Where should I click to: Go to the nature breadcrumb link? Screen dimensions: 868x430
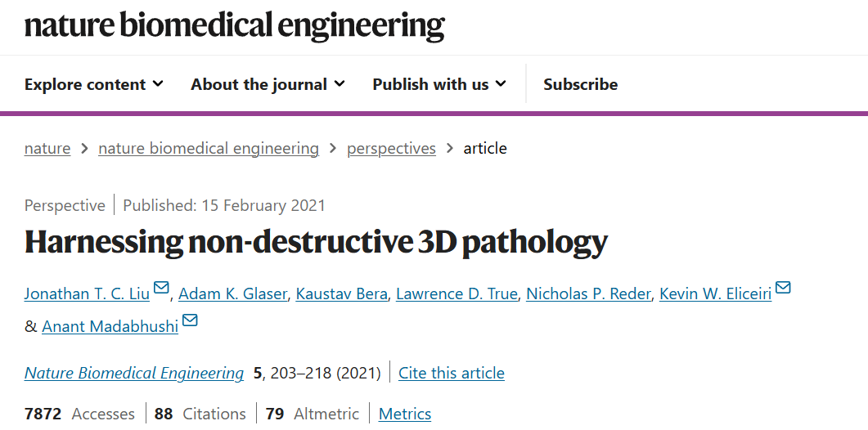47,148
